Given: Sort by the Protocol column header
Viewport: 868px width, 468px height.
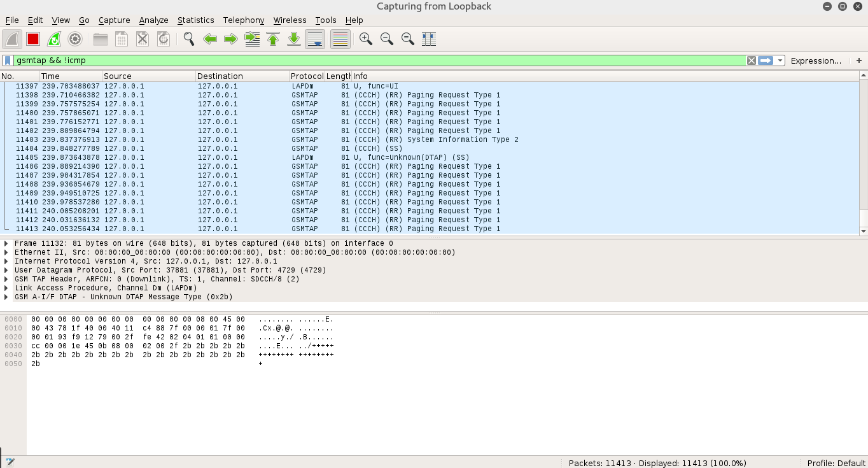Looking at the screenshot, I should (307, 76).
